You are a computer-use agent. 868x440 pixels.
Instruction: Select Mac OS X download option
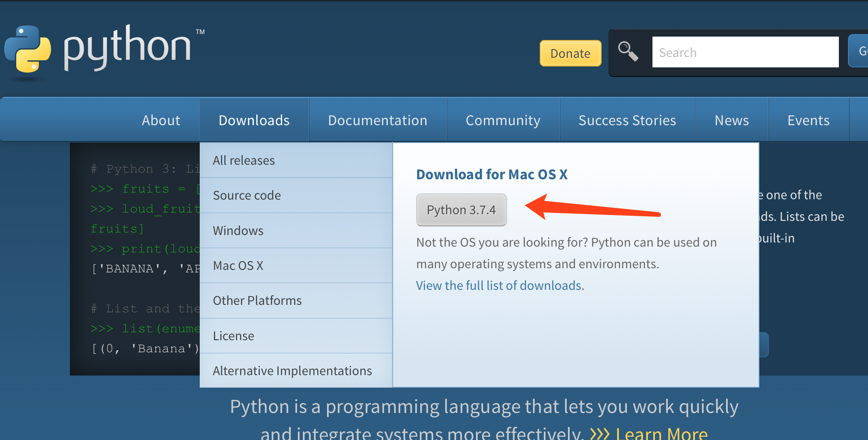pyautogui.click(x=238, y=265)
